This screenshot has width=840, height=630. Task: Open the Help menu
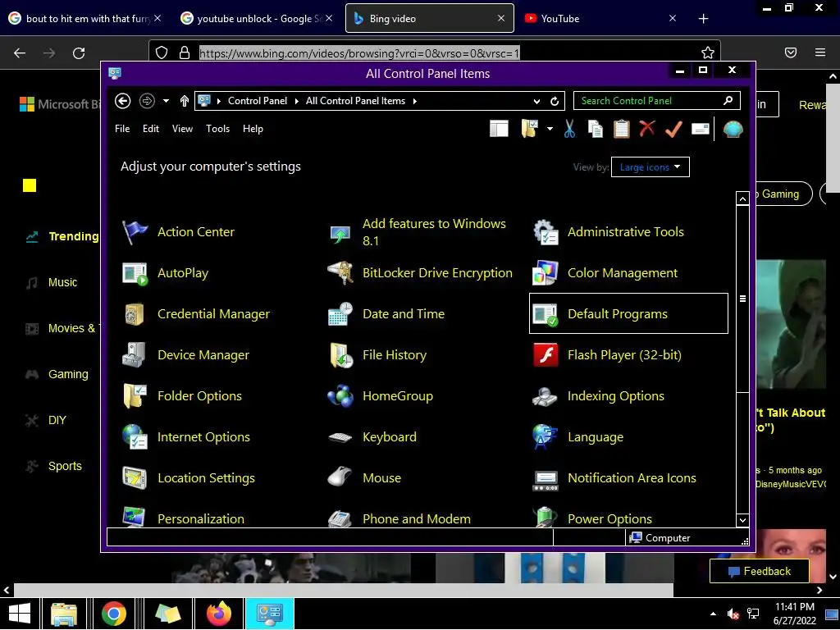pos(253,129)
